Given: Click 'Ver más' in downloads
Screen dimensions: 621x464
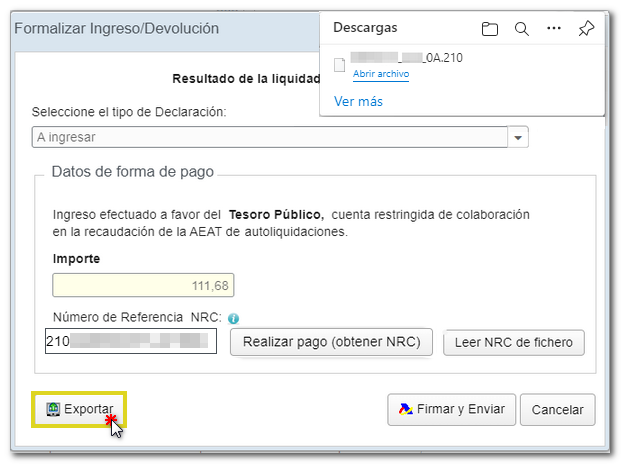Looking at the screenshot, I should (358, 101).
